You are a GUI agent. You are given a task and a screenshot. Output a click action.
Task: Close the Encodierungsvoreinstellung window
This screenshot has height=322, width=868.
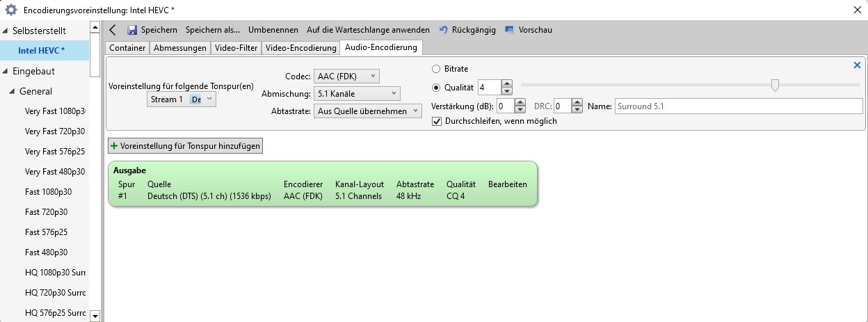tap(857, 10)
